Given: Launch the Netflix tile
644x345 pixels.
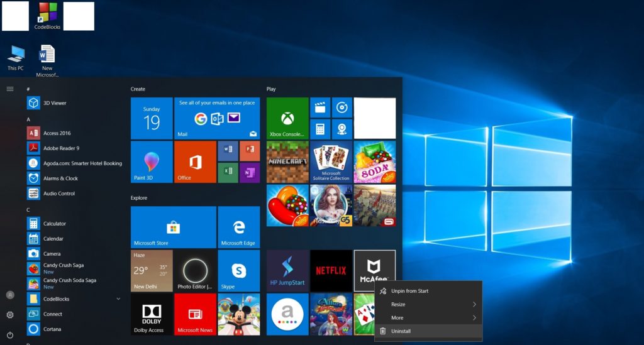Looking at the screenshot, I should [x=331, y=271].
